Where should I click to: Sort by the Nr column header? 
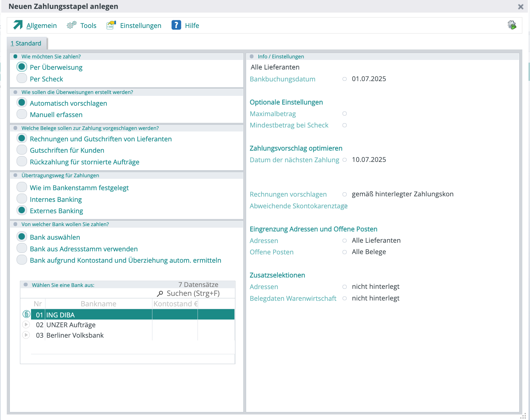[38, 304]
